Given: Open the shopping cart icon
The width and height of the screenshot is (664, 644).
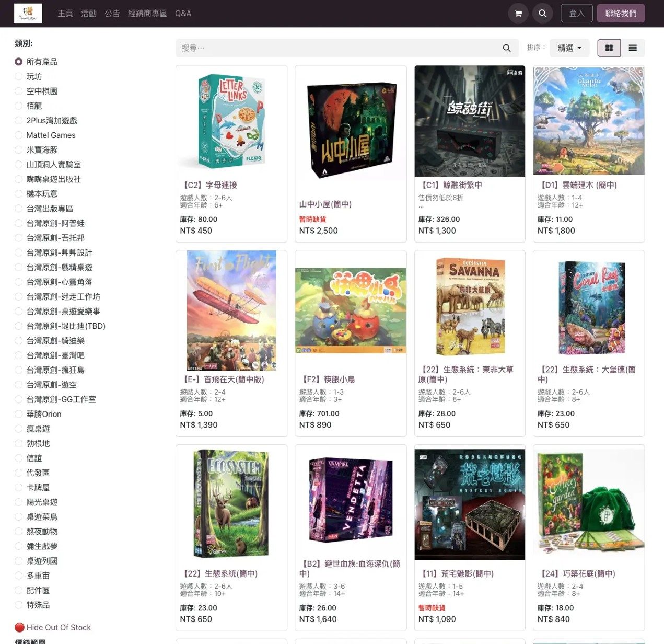Looking at the screenshot, I should tap(518, 14).
